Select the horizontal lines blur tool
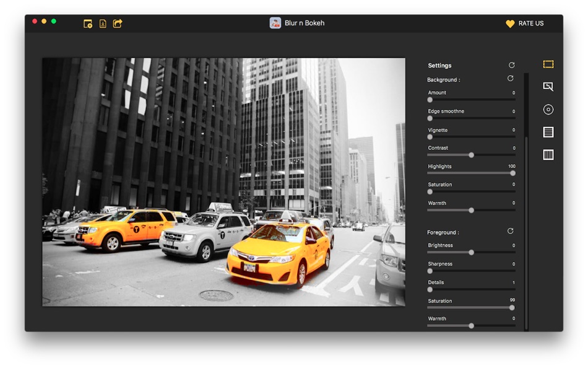This screenshot has width=588, height=368. (547, 132)
